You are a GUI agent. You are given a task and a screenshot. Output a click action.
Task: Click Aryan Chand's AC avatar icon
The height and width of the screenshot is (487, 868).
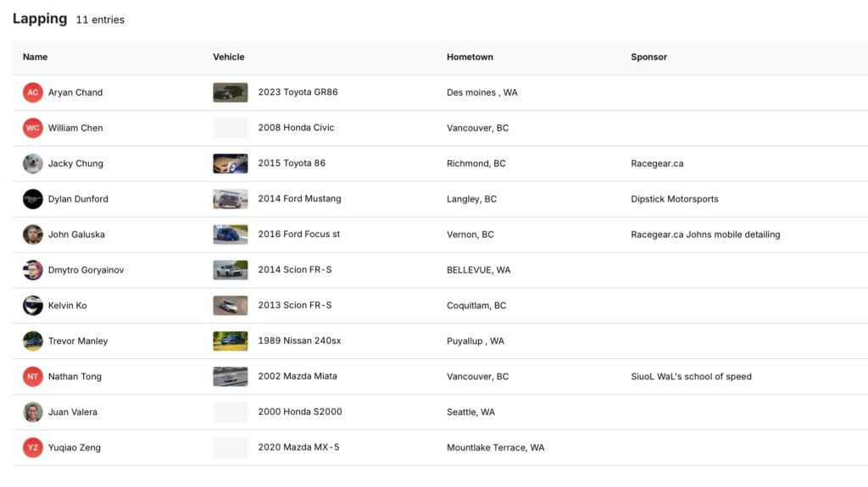(x=33, y=92)
